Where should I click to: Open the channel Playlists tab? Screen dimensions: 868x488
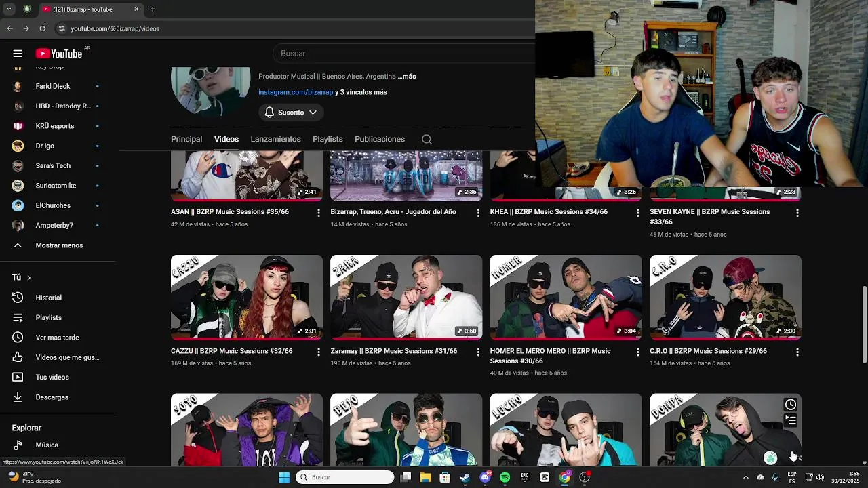(x=328, y=139)
